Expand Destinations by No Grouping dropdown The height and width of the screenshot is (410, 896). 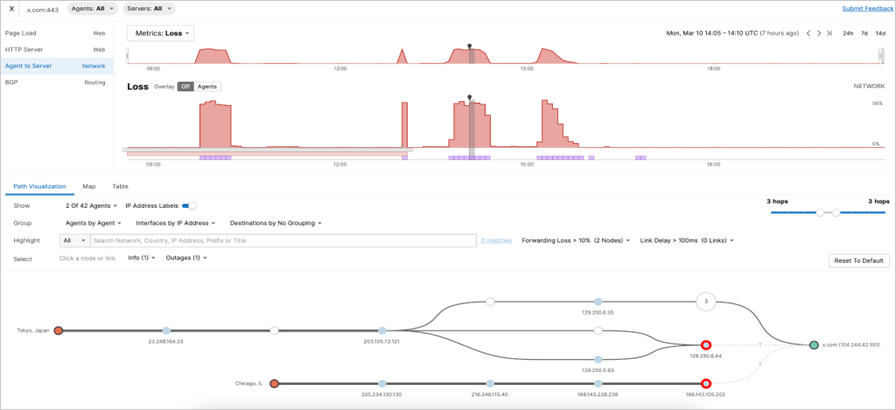click(276, 223)
